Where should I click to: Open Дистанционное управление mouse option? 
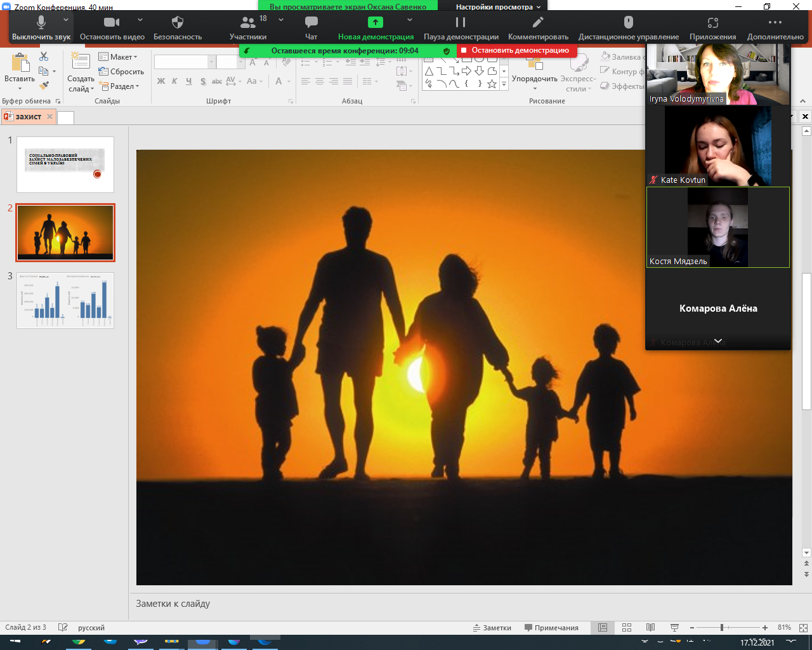point(629,29)
